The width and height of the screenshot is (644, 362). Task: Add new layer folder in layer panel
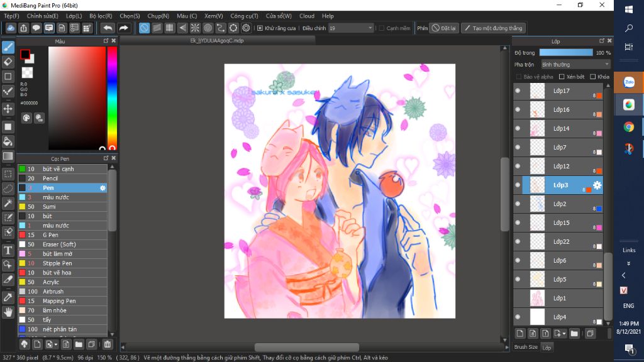[574, 333]
